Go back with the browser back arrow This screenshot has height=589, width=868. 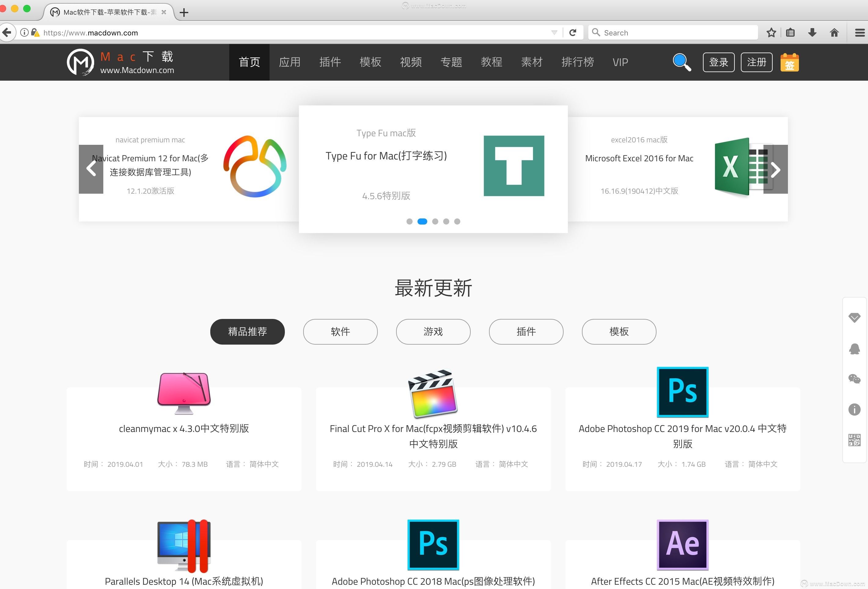[7, 33]
